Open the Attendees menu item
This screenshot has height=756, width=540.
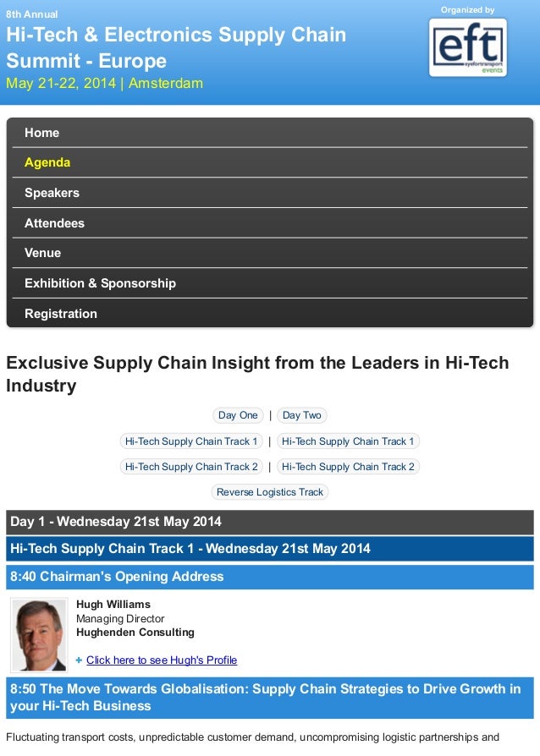(x=270, y=223)
